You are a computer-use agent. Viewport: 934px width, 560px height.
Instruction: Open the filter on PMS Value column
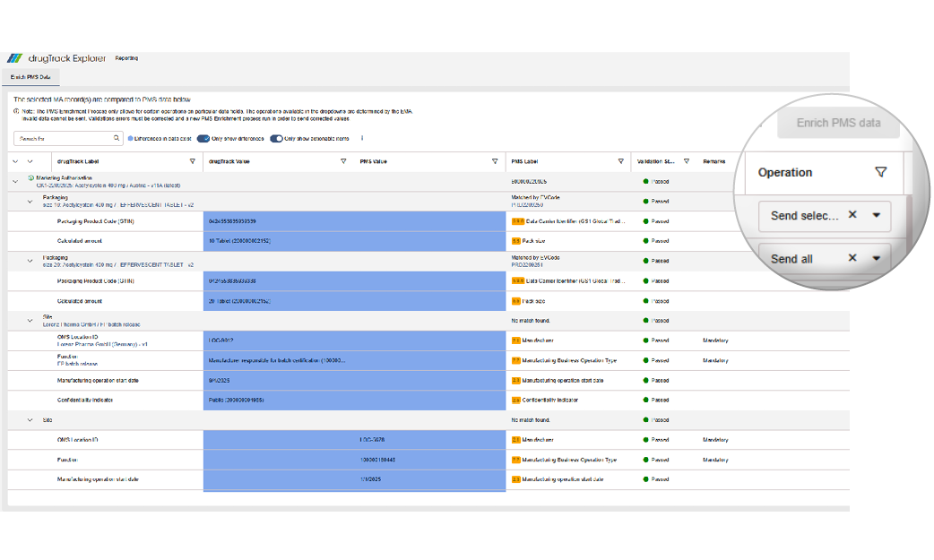click(495, 161)
